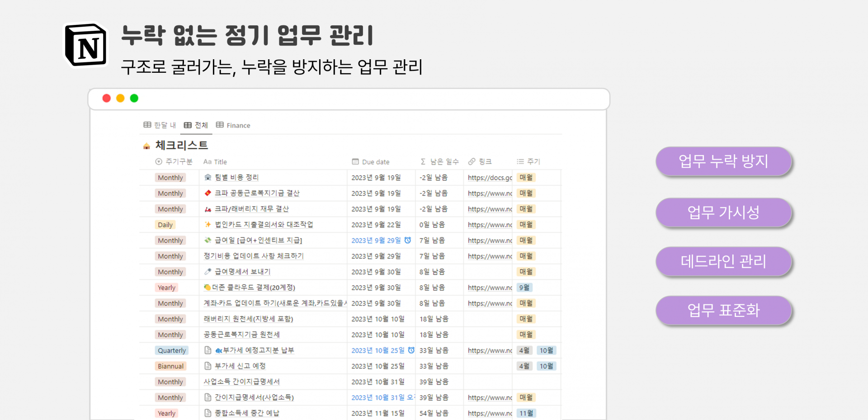Click the red icon before 크파 공동근로복지기금 결산

coord(208,193)
